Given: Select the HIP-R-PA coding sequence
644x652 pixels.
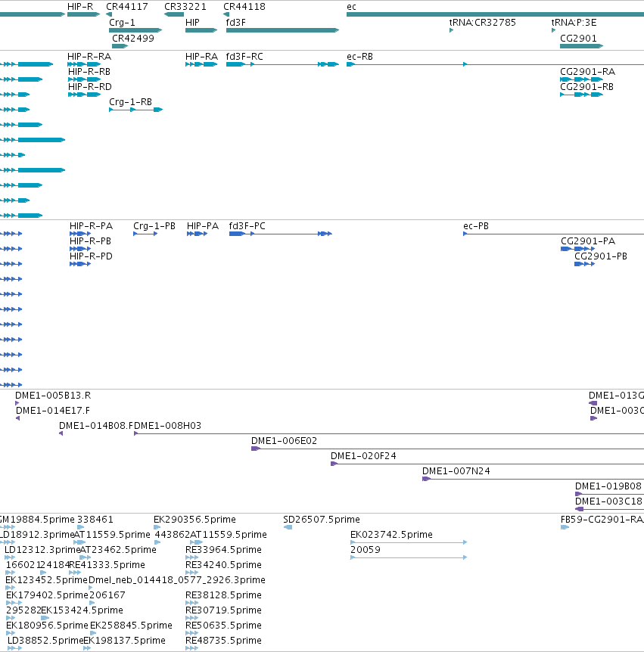Looking at the screenshot, I should click(80, 234).
